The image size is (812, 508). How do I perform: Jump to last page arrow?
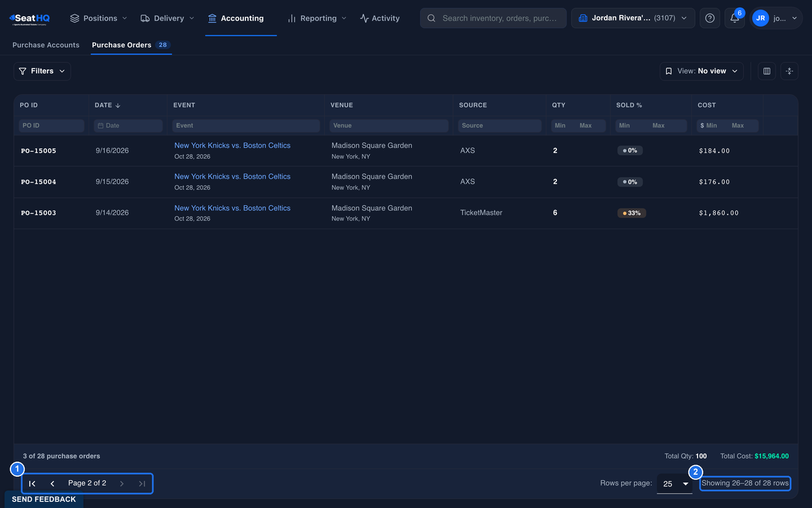point(142,483)
